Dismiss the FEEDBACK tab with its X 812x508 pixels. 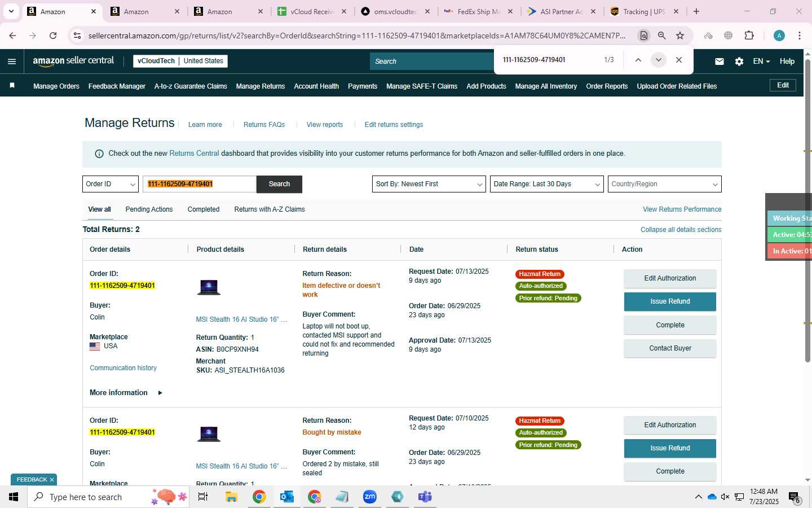pos(52,480)
